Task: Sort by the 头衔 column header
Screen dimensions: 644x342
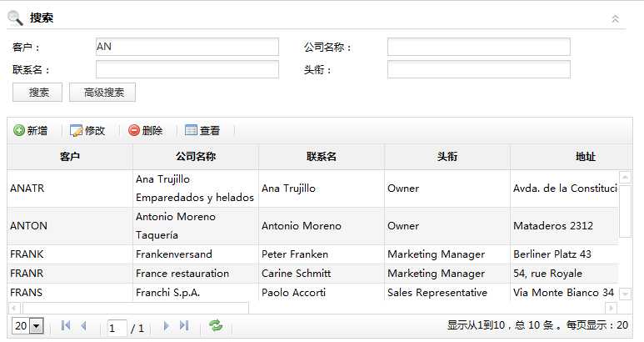Action: [x=447, y=157]
